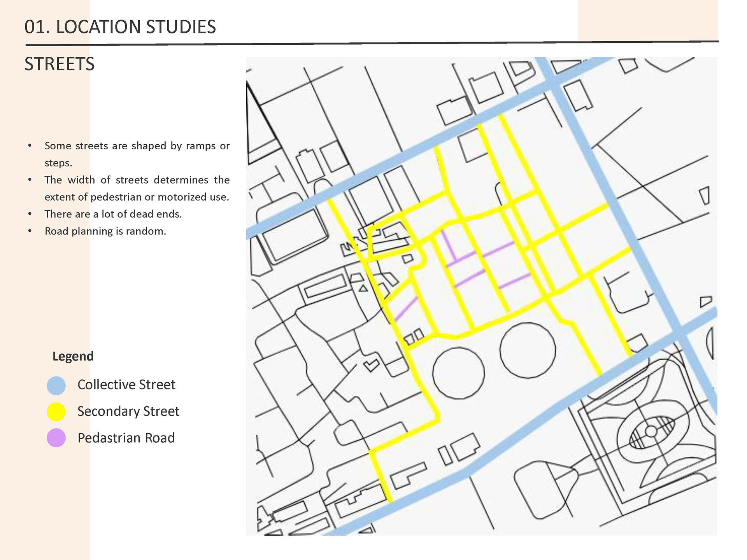747x560 pixels.
Task: Select bullet "Road planning is random."
Action: (x=105, y=231)
